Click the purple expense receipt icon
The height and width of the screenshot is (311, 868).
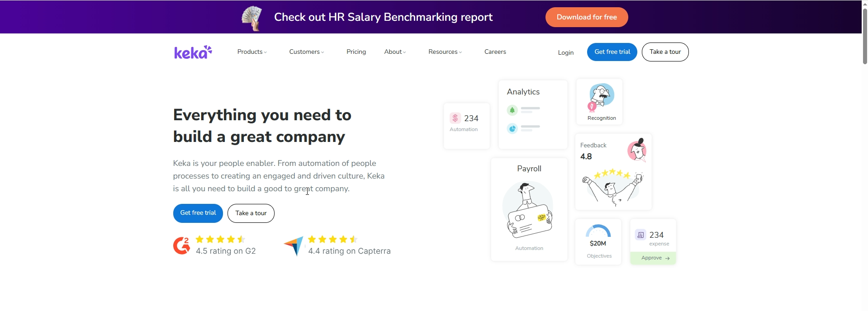pyautogui.click(x=640, y=235)
